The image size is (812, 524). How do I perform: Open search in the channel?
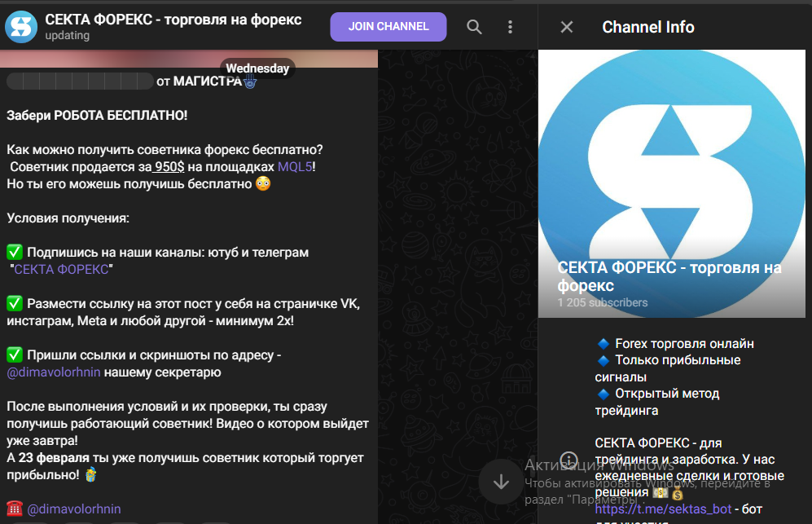[x=474, y=27]
